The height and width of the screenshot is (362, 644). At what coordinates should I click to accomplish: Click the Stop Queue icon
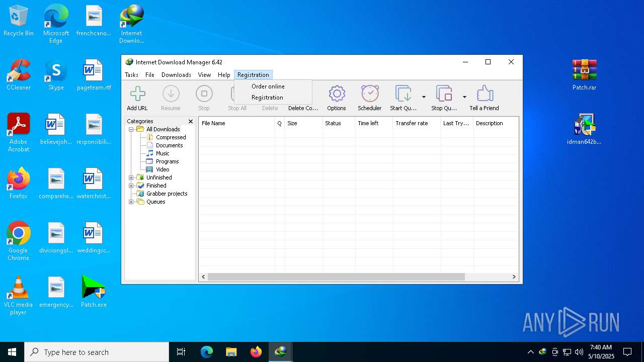[444, 94]
